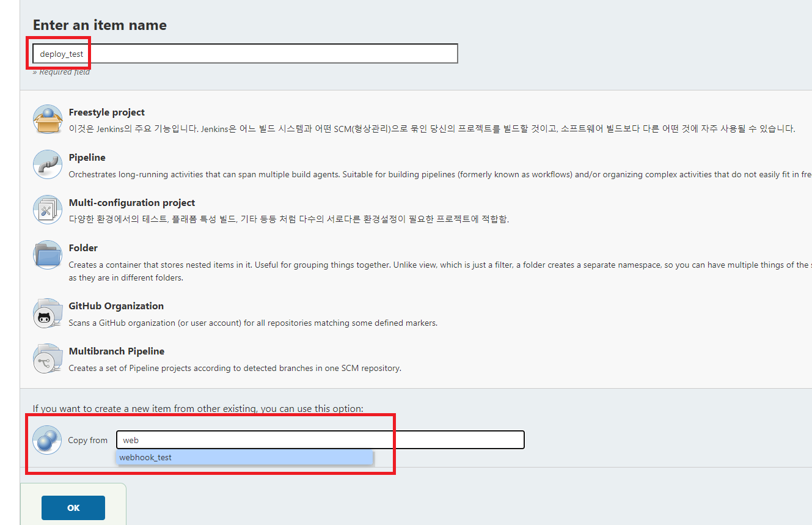Viewport: 812px width, 525px height.
Task: Click the Required field note
Action: [x=61, y=72]
